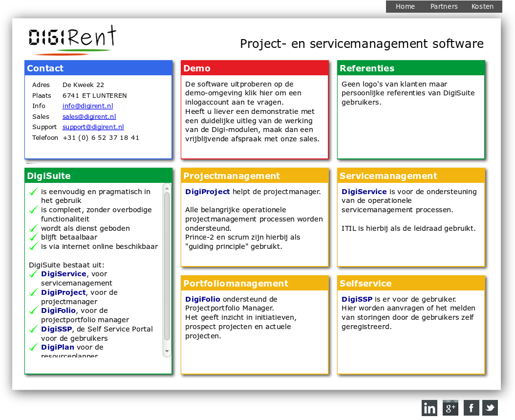The height and width of the screenshot is (420, 515).
Task: Click DigiService in DigiSuite list
Action: click(x=64, y=274)
